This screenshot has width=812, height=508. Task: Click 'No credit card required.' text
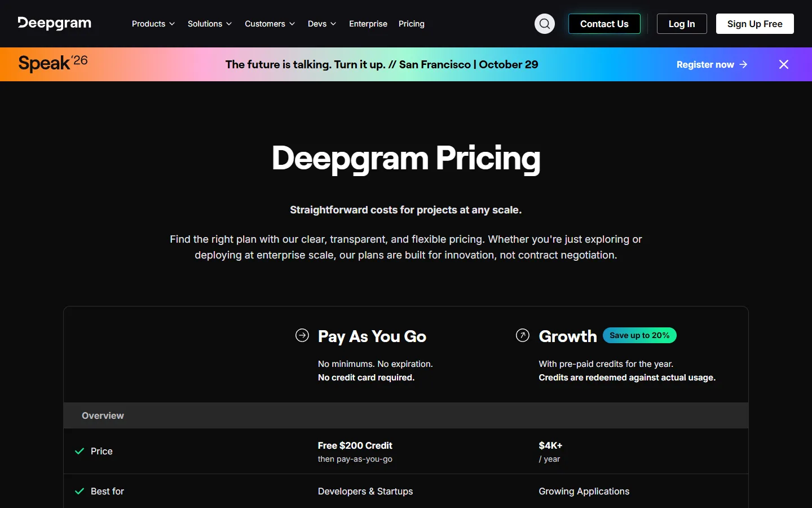tap(367, 378)
